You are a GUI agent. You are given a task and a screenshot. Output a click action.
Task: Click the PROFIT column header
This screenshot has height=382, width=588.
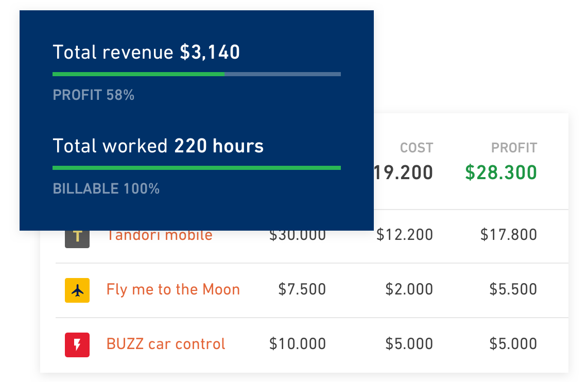(x=514, y=148)
